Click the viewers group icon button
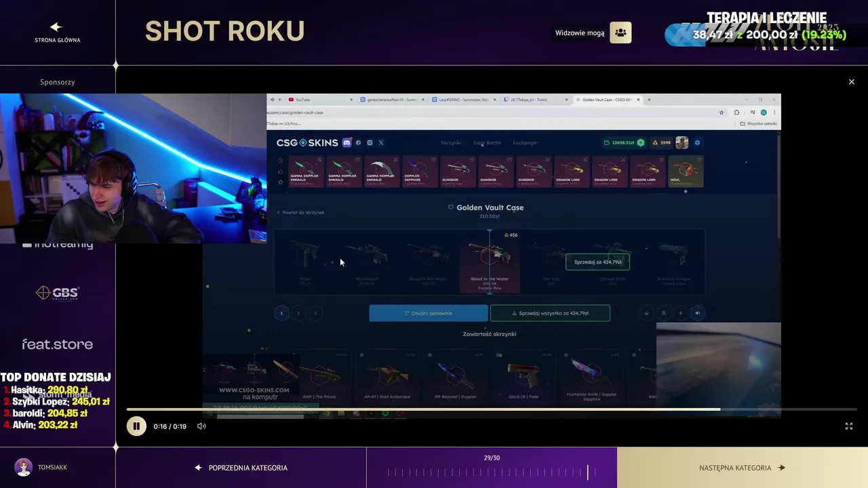Viewport: 868px width, 488px height. [620, 33]
